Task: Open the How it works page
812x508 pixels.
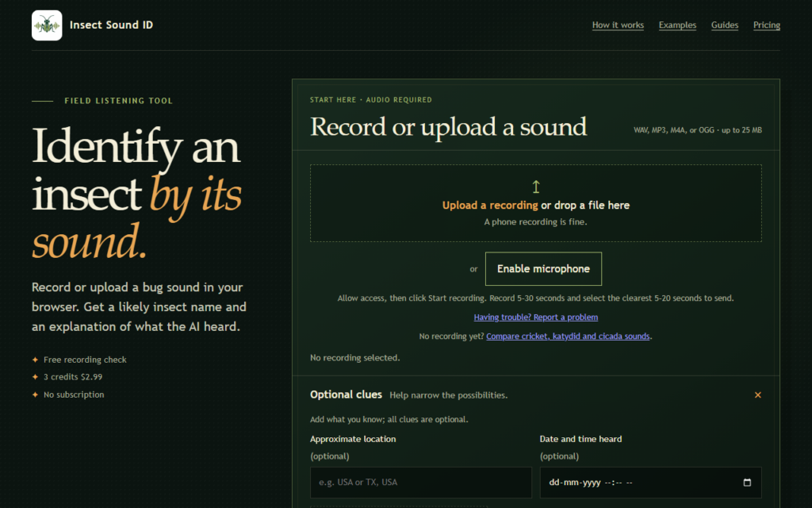Action: coord(618,25)
